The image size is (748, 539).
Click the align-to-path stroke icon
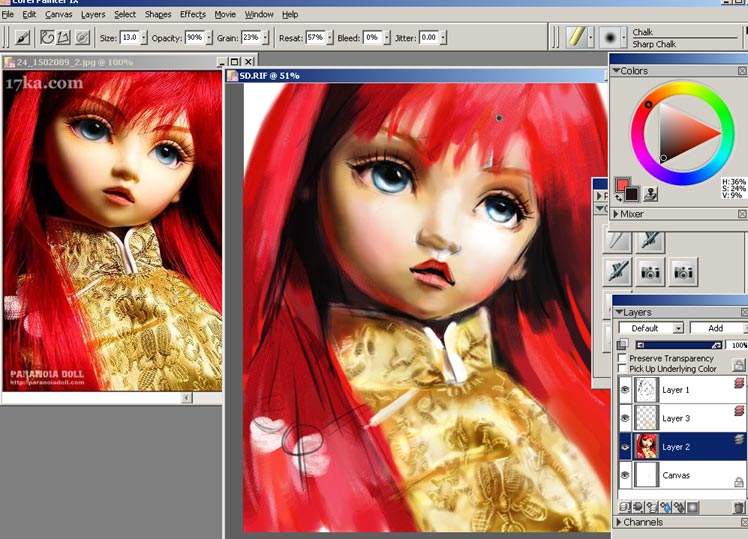tap(82, 37)
